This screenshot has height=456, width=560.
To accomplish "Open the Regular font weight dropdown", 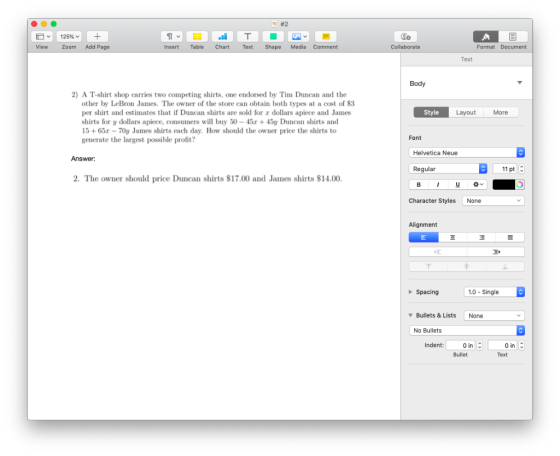I will (x=448, y=169).
